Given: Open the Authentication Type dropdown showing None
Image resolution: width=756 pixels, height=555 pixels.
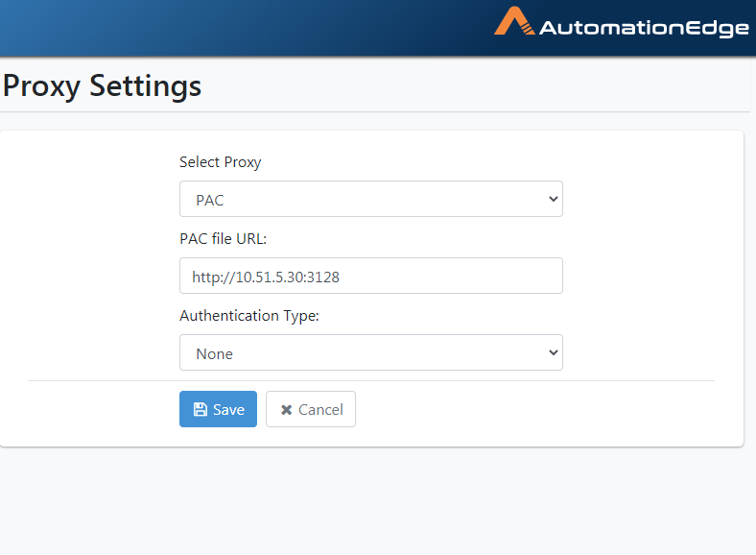Looking at the screenshot, I should point(370,352).
